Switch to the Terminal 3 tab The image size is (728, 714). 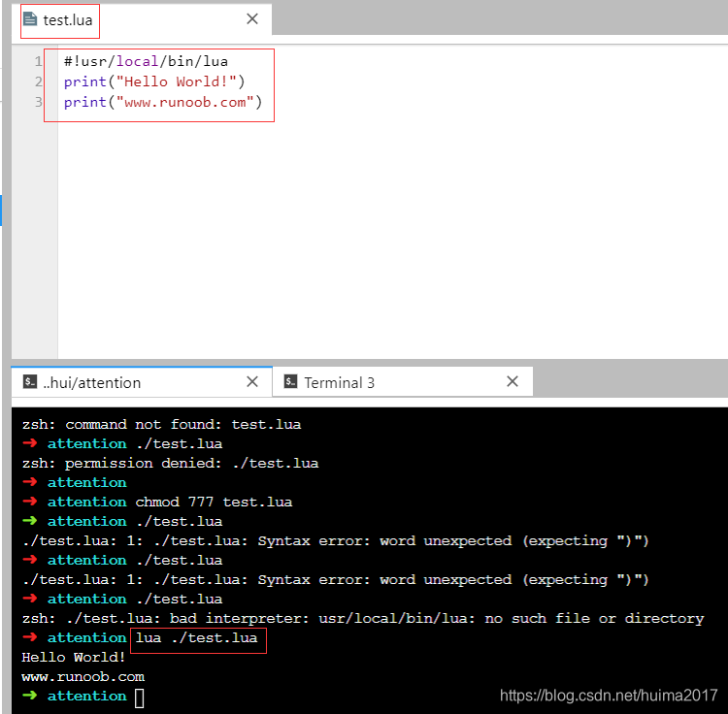pos(403,382)
